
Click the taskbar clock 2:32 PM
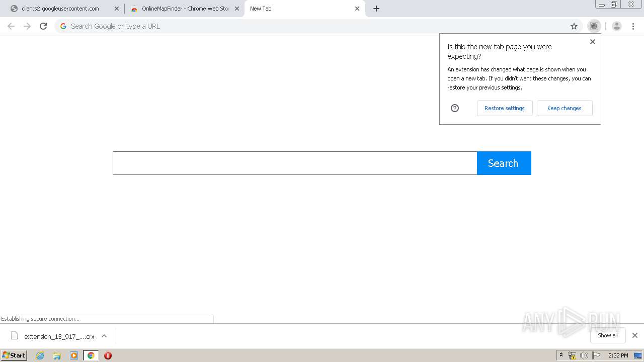tap(618, 355)
